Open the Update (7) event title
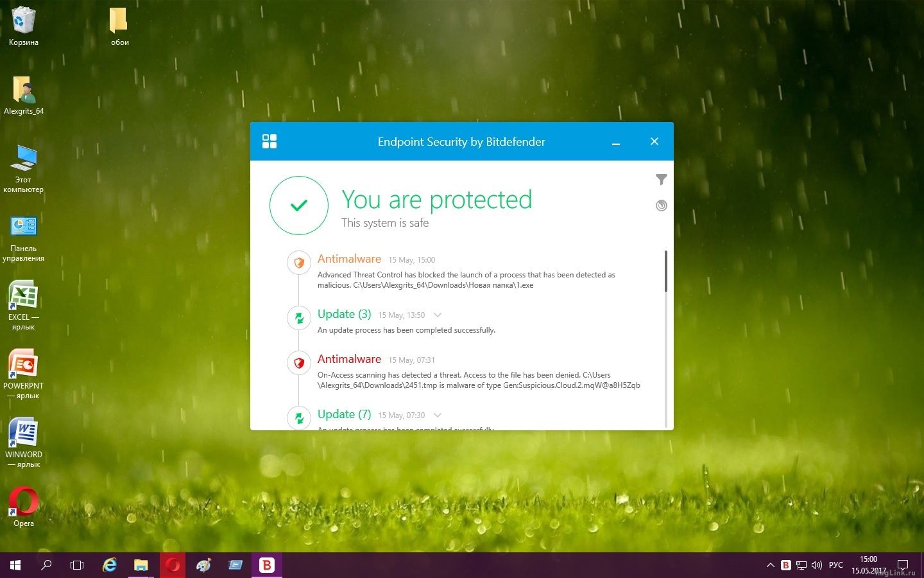This screenshot has height=578, width=924. coord(345,414)
